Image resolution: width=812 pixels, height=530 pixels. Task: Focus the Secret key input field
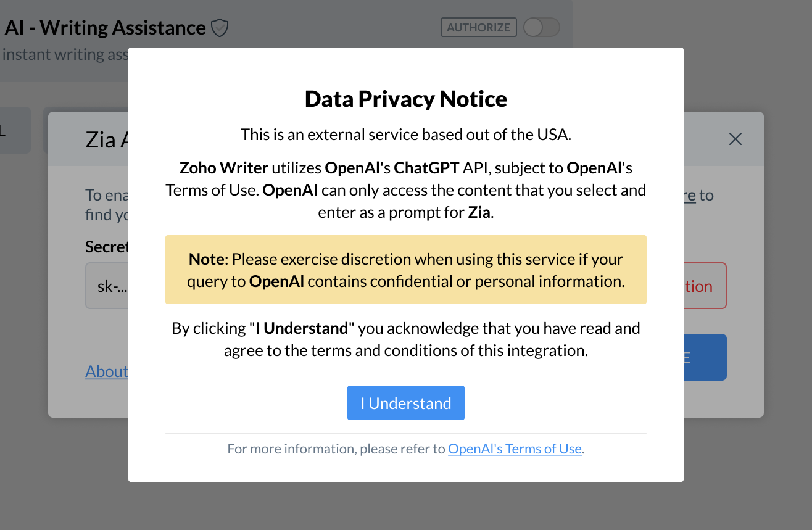tap(107, 286)
